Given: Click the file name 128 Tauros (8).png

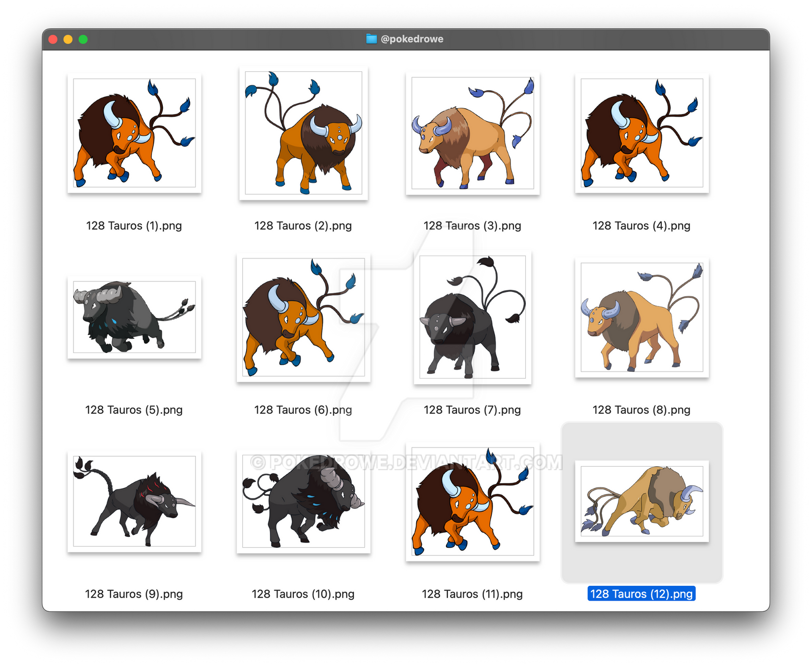Looking at the screenshot, I should pyautogui.click(x=642, y=410).
